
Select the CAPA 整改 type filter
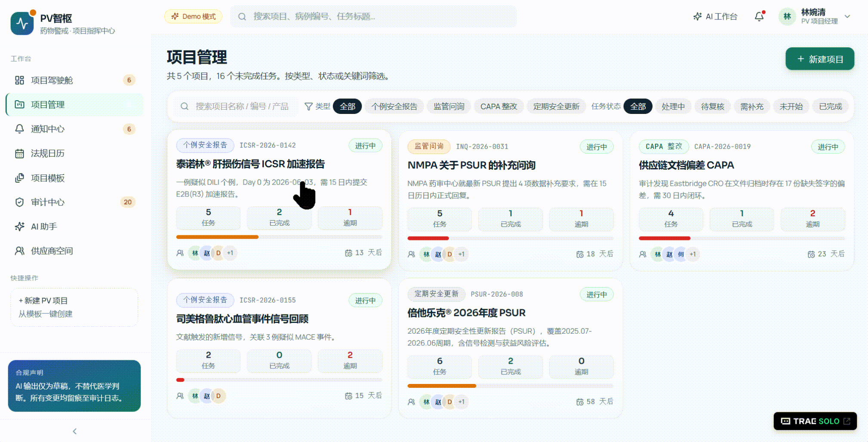point(499,106)
